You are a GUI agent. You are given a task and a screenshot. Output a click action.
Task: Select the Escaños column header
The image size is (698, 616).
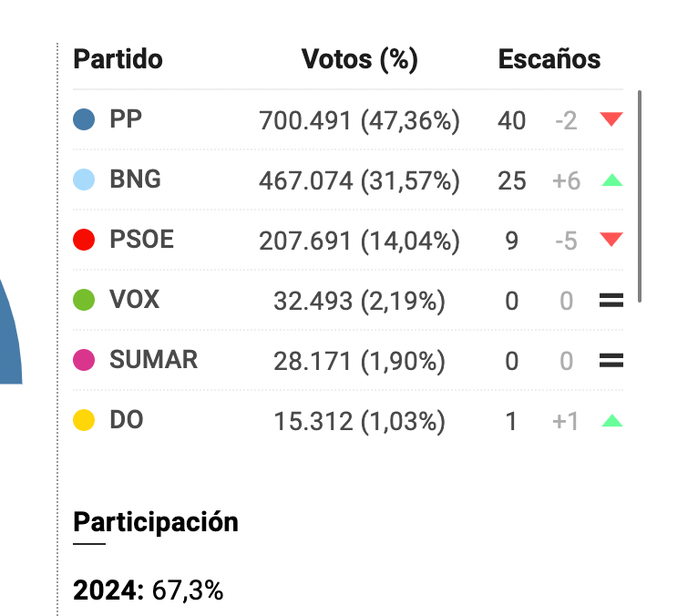click(x=549, y=59)
